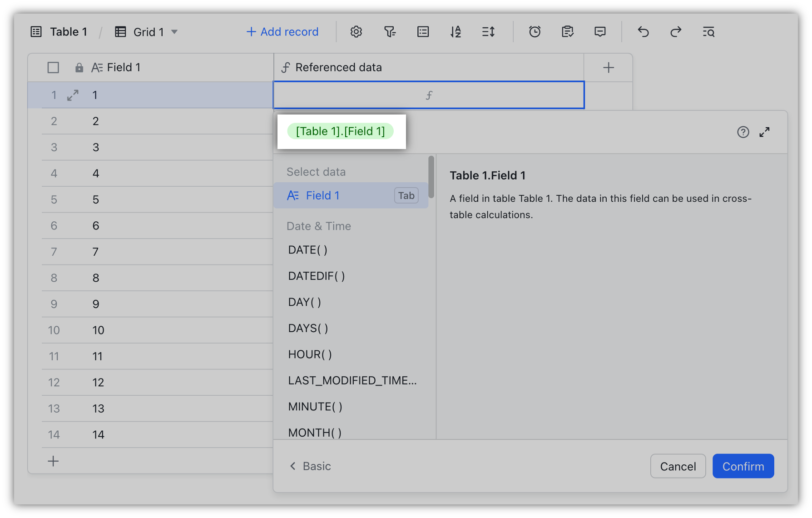Screen dimensions: 812x518
Task: Open formula help question mark icon
Action: 743,132
